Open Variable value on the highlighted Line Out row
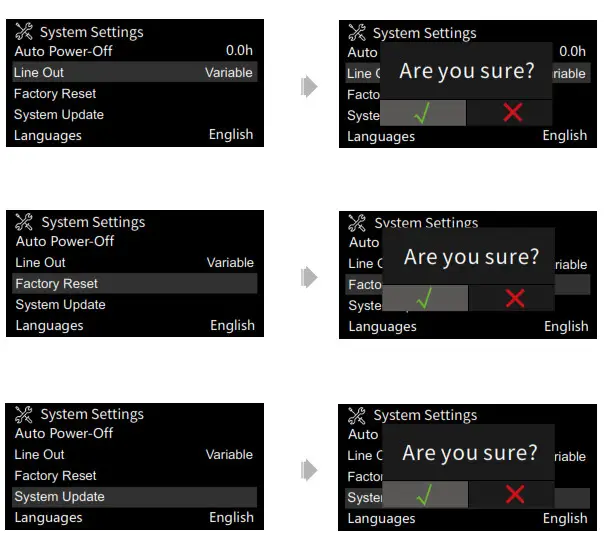The height and width of the screenshot is (553, 606). click(x=229, y=72)
